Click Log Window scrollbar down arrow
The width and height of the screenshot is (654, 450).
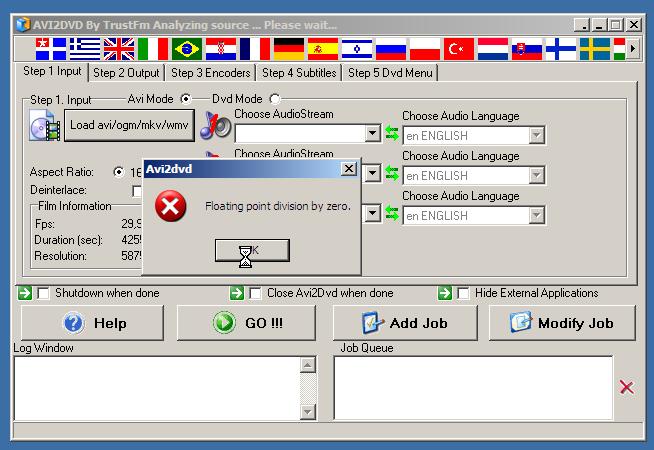coord(308,412)
